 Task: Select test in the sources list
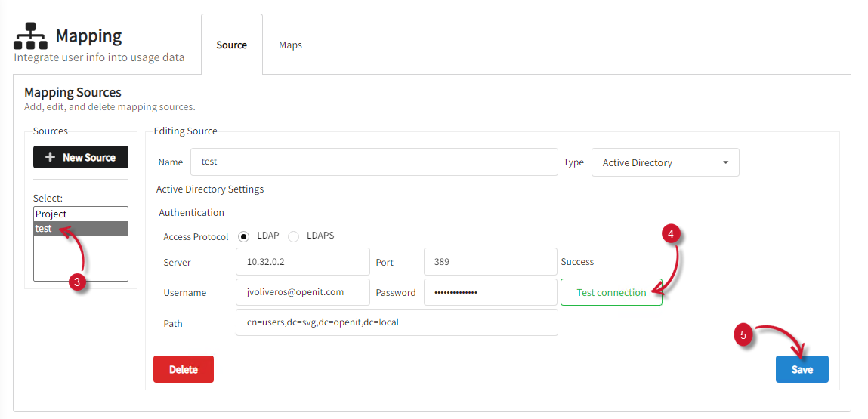[81, 228]
